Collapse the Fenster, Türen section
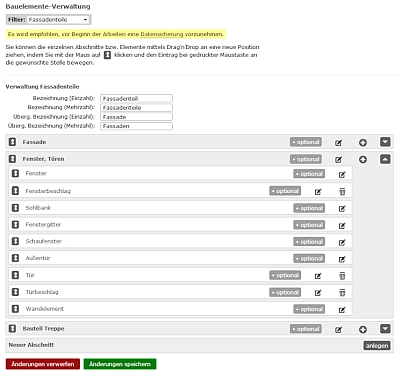The image size is (400, 373). point(385,159)
